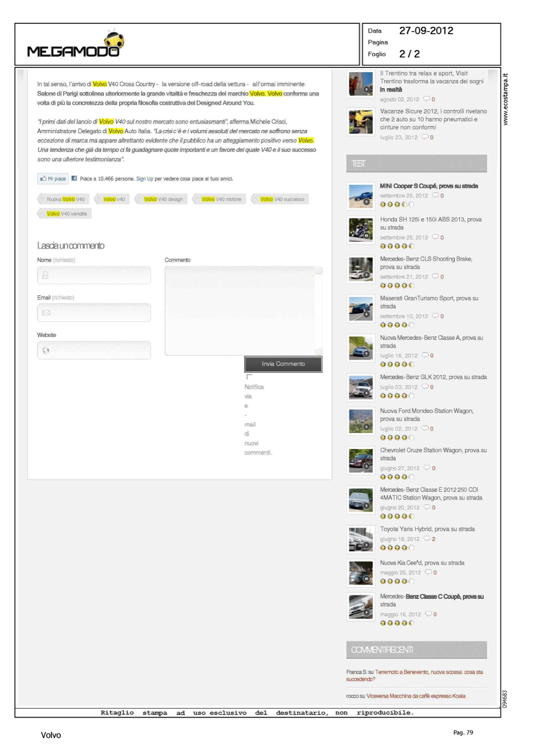Open Terremoto a Benevento recent comment link
The width and height of the screenshot is (539, 756).
coord(429,672)
